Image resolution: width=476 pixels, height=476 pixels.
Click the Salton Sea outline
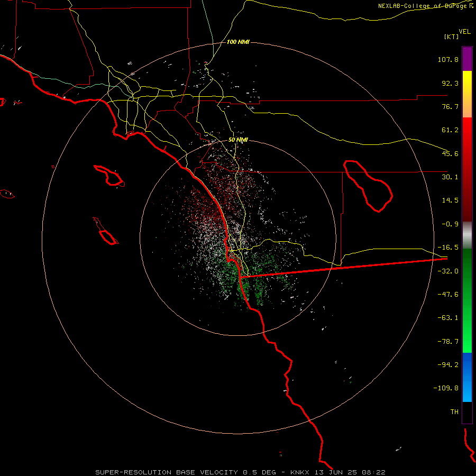click(x=368, y=186)
